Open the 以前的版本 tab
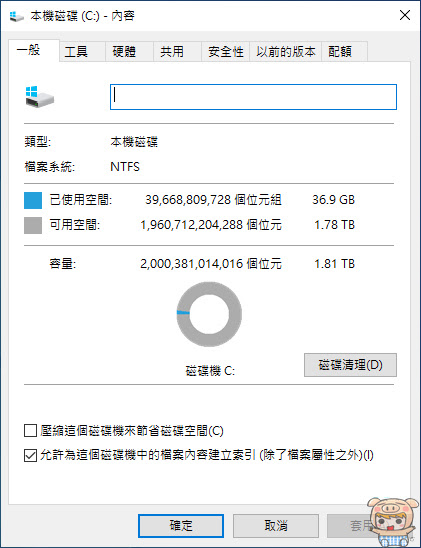This screenshot has width=421, height=548. click(x=285, y=52)
